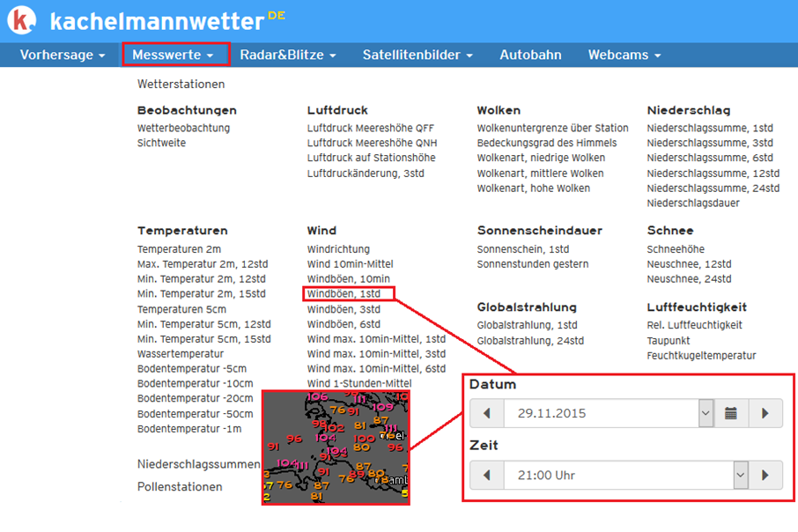
Task: Open the Webcams menu
Action: pos(624,55)
